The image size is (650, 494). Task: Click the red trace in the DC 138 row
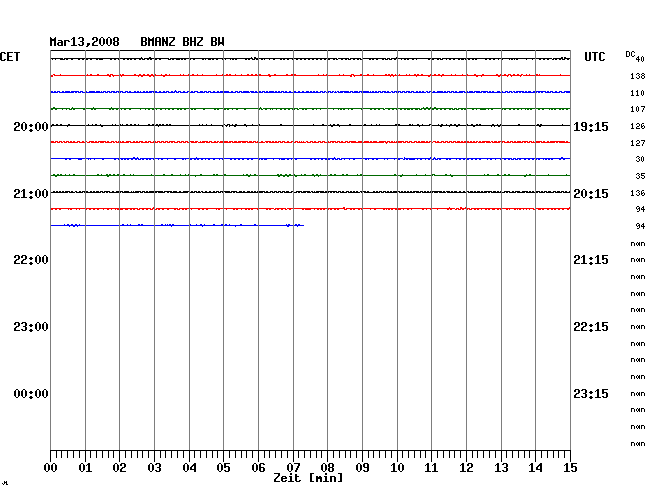point(310,75)
